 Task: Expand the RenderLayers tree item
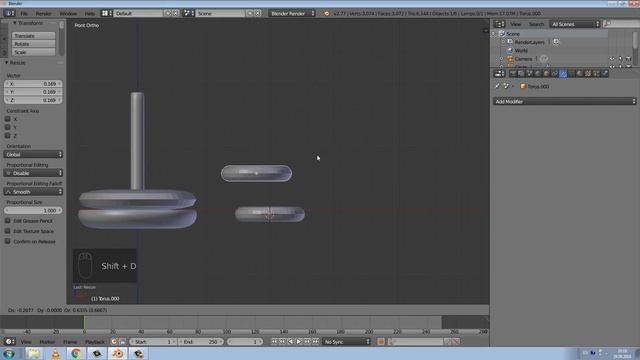504,42
